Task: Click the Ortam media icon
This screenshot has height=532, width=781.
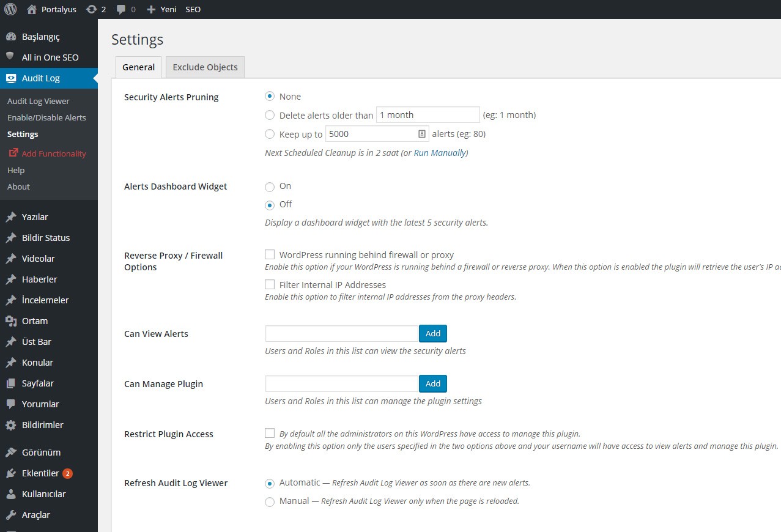Action: pos(10,321)
